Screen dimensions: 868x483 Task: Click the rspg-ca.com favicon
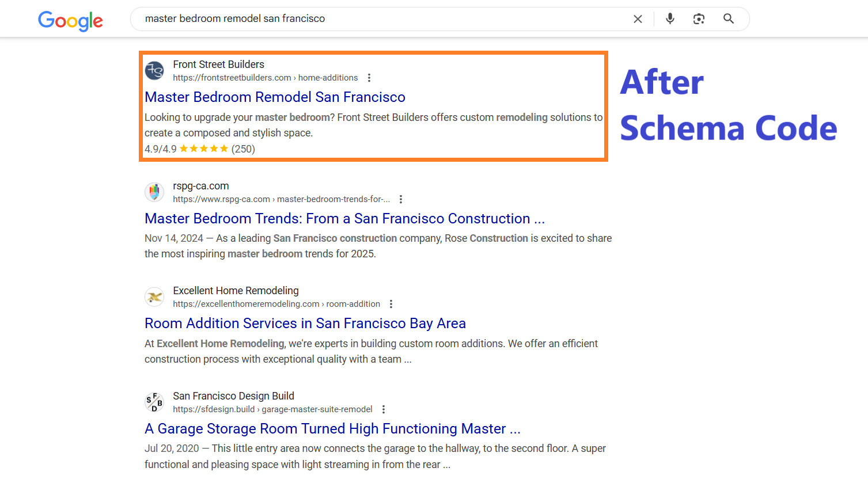point(154,192)
